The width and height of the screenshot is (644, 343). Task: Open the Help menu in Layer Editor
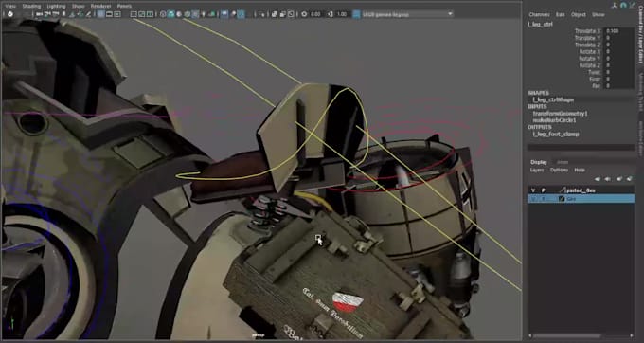[x=580, y=170]
